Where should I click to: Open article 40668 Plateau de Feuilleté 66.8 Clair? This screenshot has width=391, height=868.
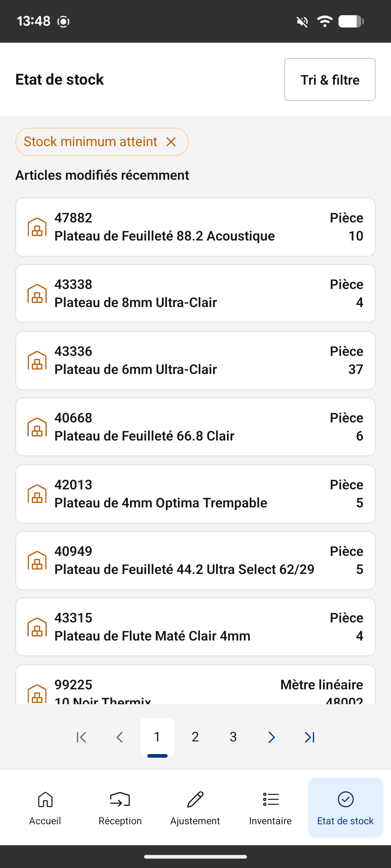[195, 427]
